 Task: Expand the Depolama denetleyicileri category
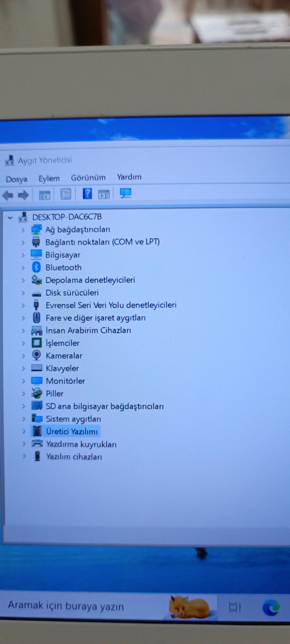click(23, 280)
